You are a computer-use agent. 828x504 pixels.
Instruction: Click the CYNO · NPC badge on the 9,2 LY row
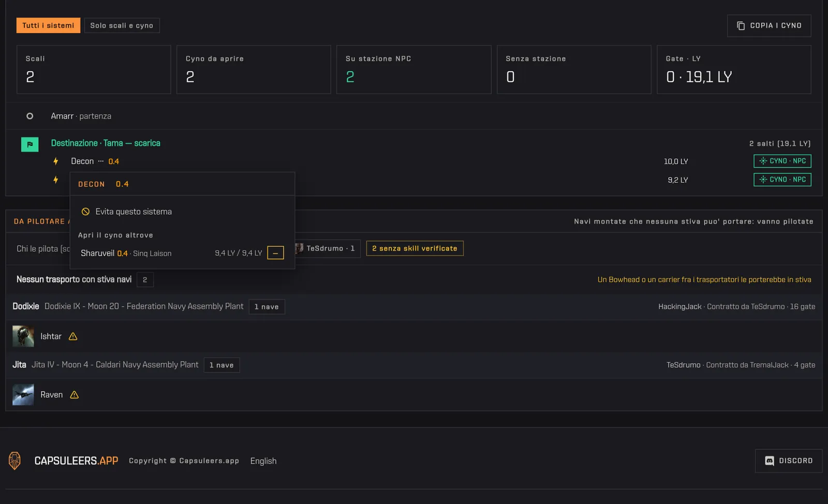(782, 180)
